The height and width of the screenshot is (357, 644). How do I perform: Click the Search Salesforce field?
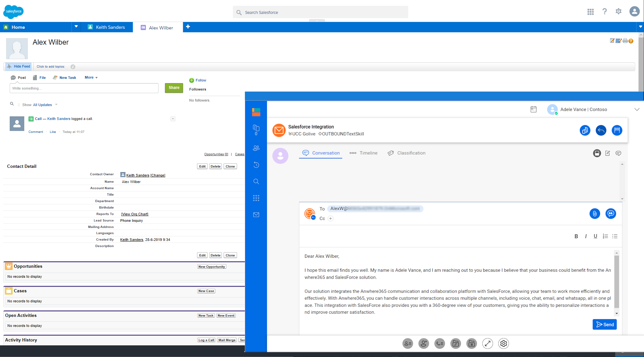click(x=320, y=12)
